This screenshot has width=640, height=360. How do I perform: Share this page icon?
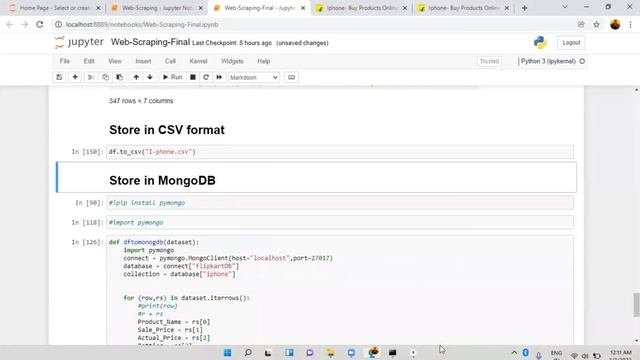tap(581, 24)
